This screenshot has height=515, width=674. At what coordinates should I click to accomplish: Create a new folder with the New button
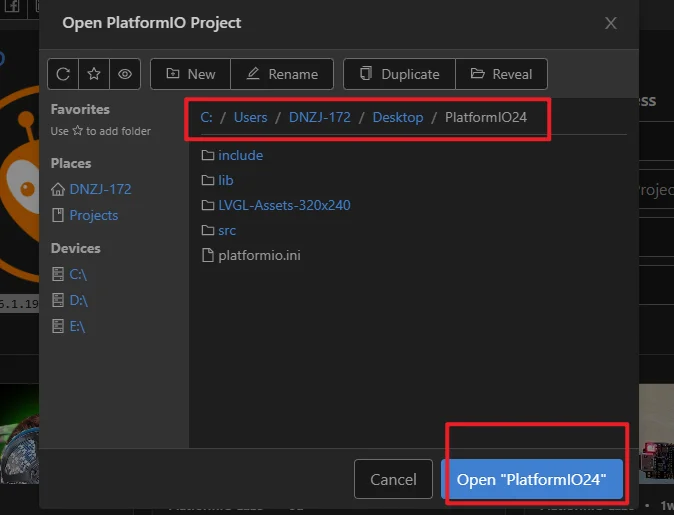[191, 74]
